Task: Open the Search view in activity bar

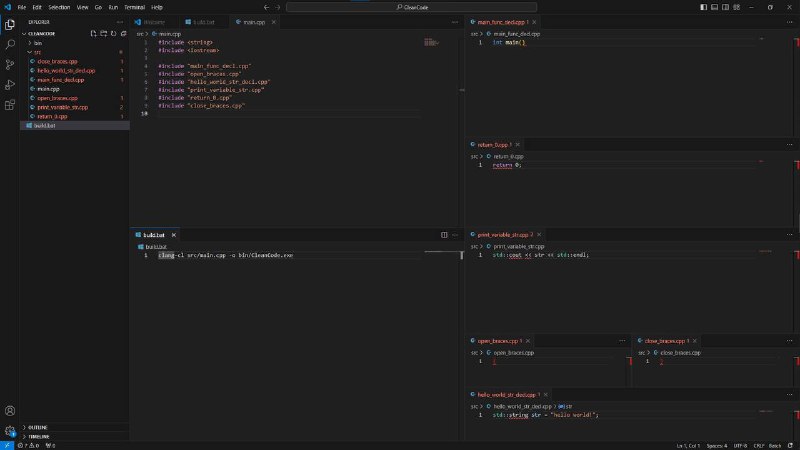Action: 10,44
